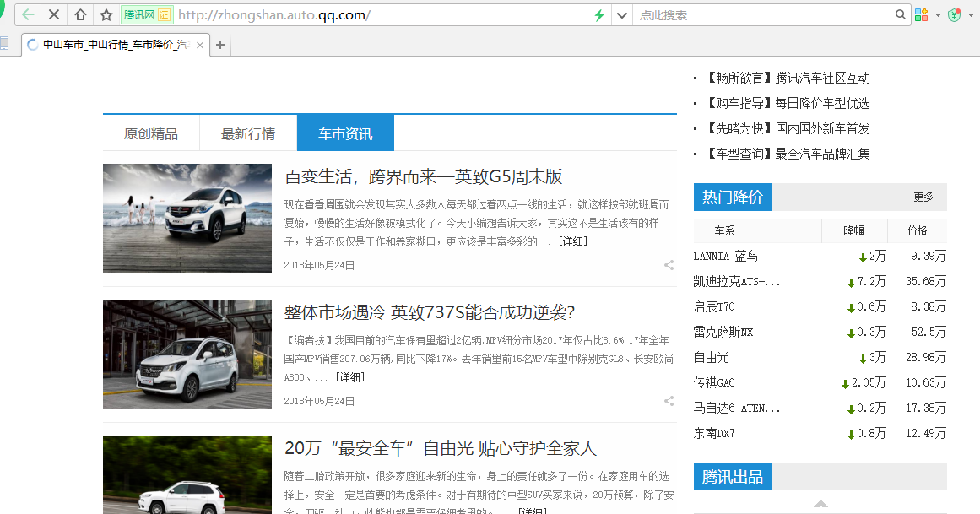The image size is (980, 514).
Task: Open a new browser tab
Action: point(220,45)
